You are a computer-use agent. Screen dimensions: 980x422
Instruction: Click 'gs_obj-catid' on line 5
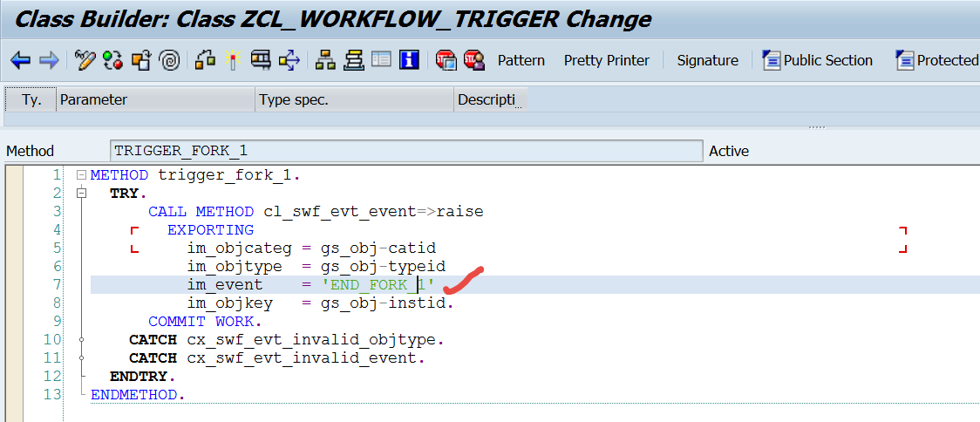click(x=378, y=248)
